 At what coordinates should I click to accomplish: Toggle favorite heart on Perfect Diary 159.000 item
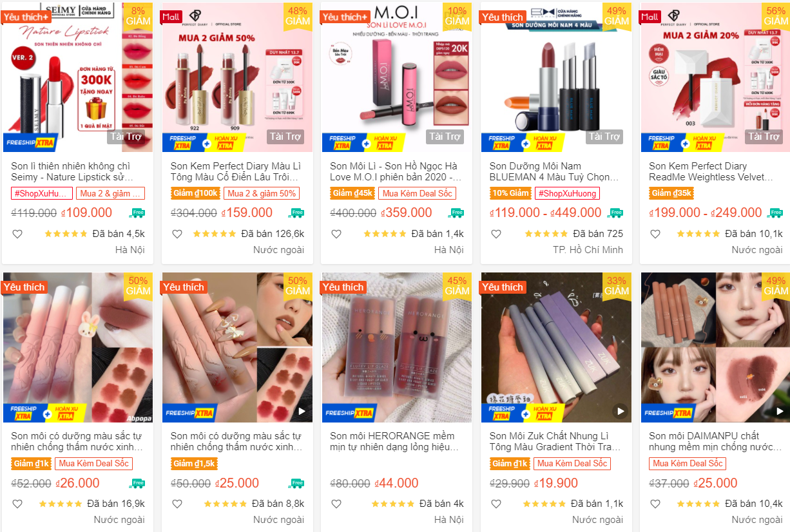(x=177, y=234)
